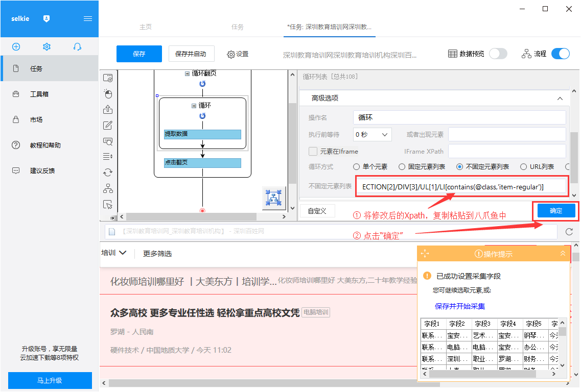
Task: Click the blue loop arrow under 循环
Action: pos(202,116)
